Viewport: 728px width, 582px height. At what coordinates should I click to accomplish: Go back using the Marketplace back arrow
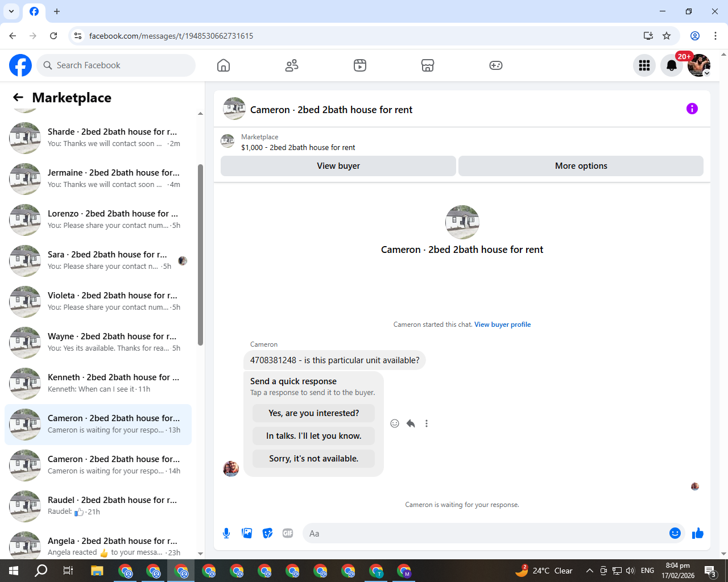18,97
